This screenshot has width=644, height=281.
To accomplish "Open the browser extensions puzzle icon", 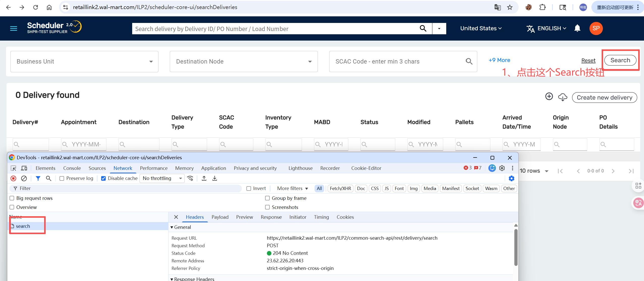I will click(x=542, y=7).
